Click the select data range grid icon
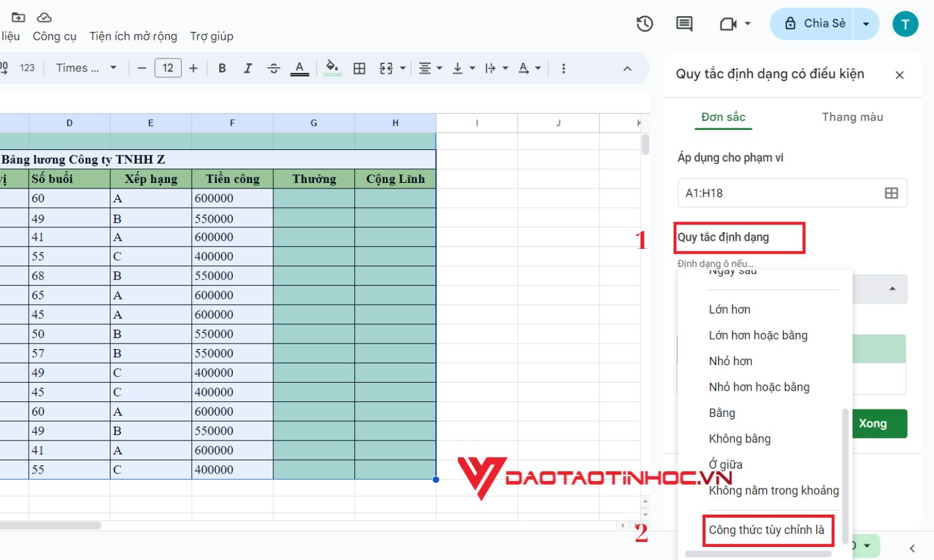Image resolution: width=934 pixels, height=560 pixels. click(891, 194)
